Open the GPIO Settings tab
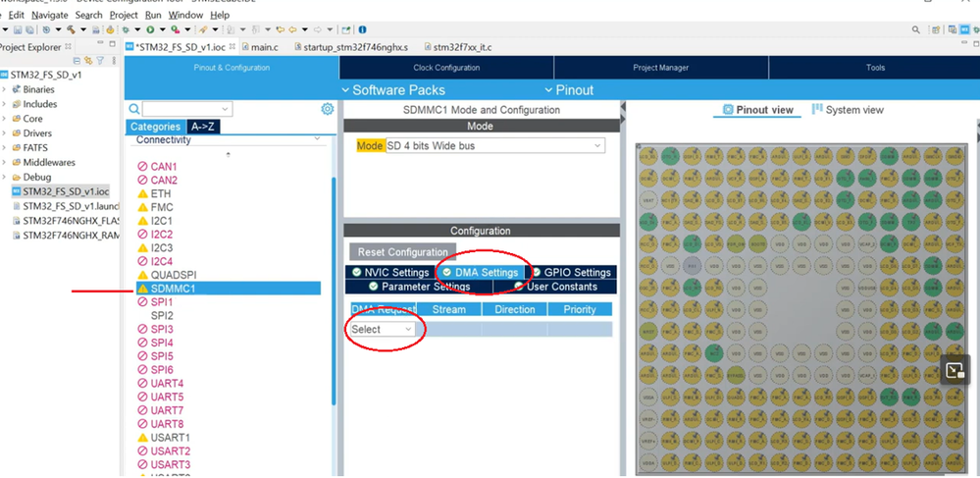 [x=571, y=272]
